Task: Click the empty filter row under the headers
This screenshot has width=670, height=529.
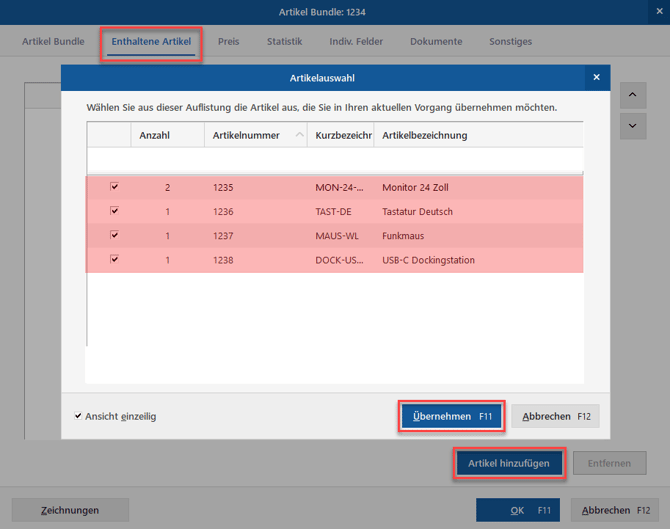Action: [x=335, y=160]
